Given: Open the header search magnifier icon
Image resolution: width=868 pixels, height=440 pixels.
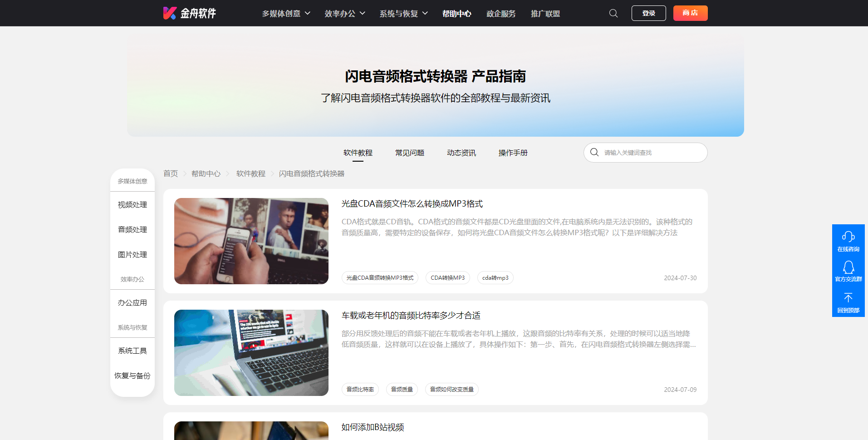Looking at the screenshot, I should 613,13.
